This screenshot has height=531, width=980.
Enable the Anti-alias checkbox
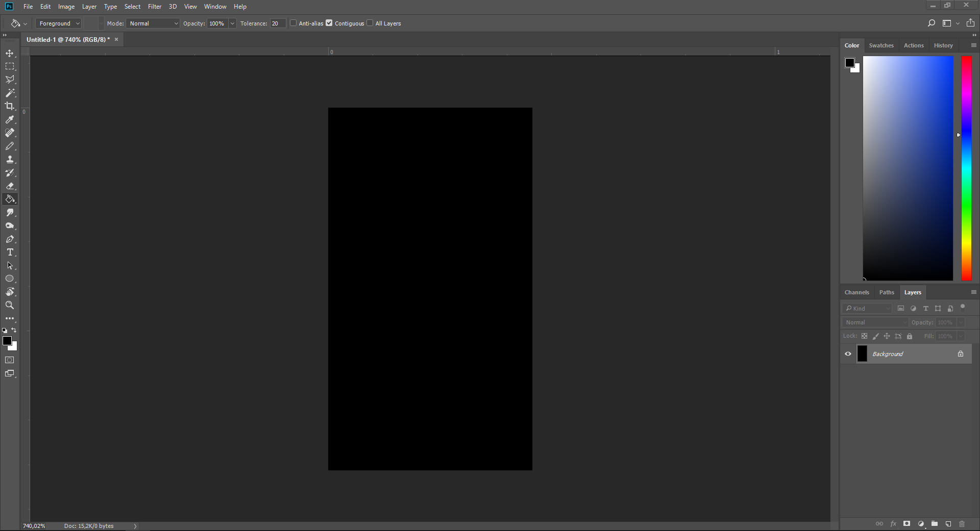pyautogui.click(x=293, y=23)
